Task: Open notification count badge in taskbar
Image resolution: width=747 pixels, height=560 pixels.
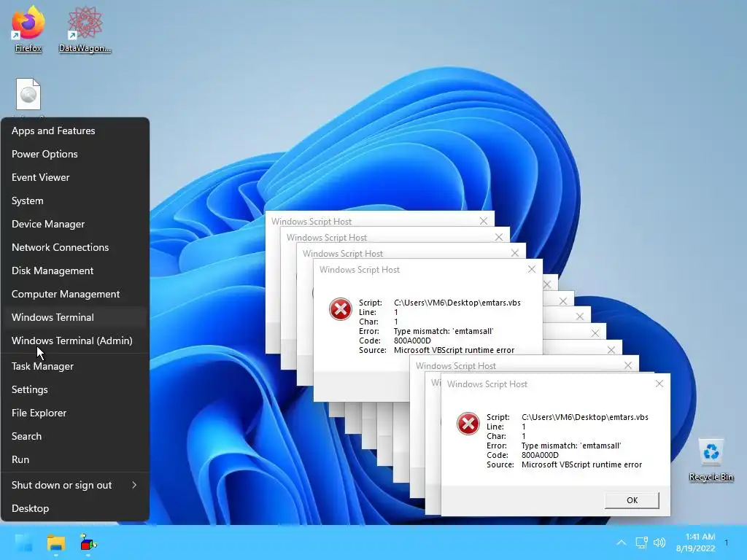Action: click(727, 542)
